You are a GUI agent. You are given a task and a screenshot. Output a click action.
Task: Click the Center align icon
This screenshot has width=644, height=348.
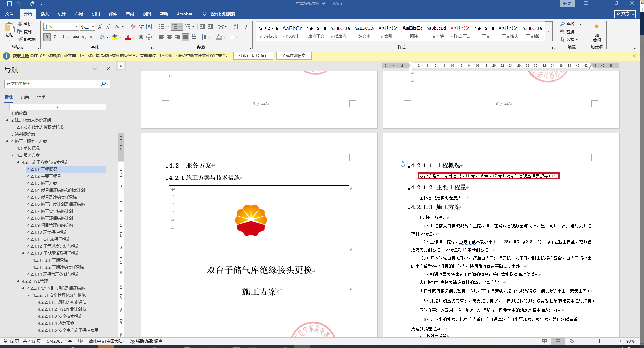170,37
